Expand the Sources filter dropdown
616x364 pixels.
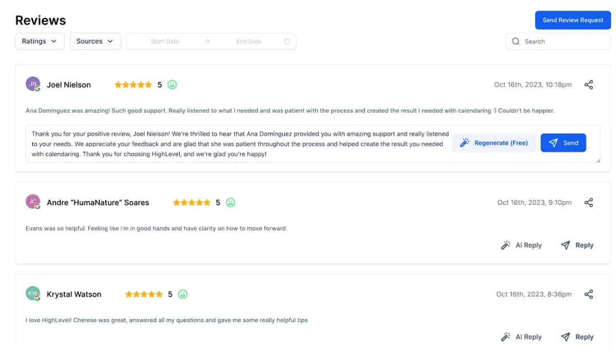(95, 41)
